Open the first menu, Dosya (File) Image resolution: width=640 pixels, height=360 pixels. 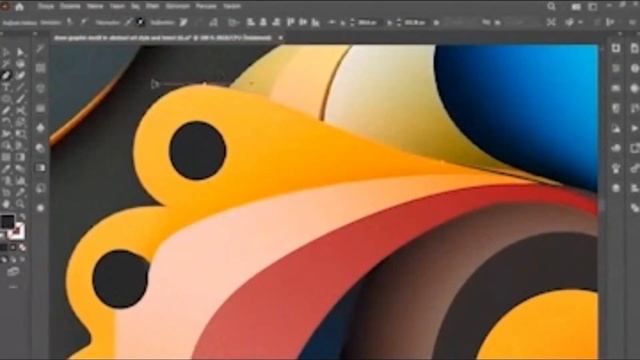tap(46, 7)
